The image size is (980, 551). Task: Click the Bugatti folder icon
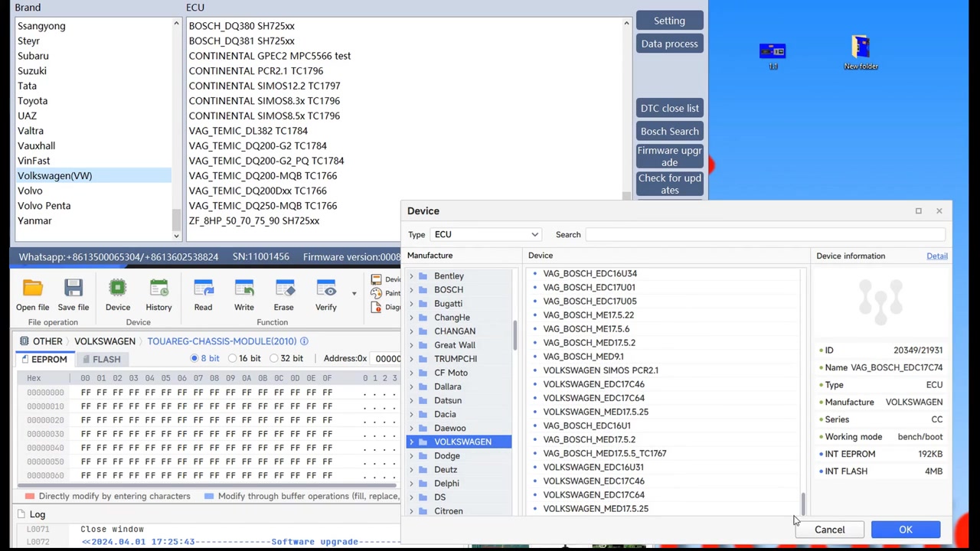click(423, 304)
